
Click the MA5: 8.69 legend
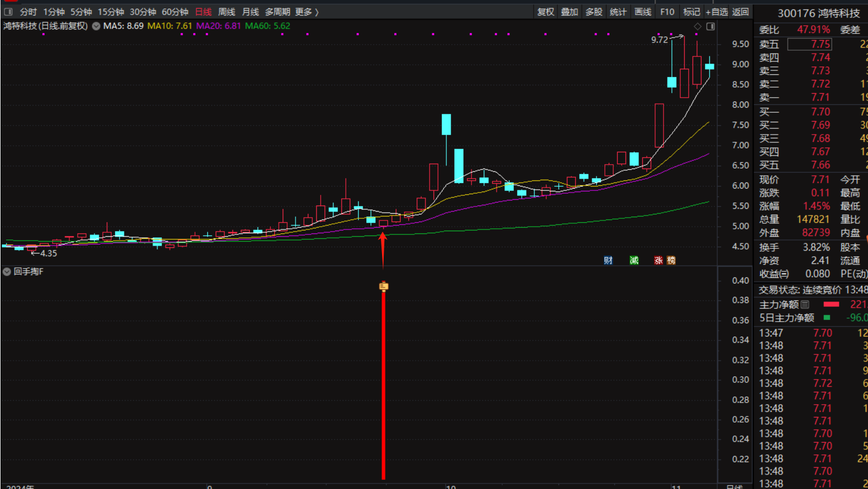tap(123, 26)
